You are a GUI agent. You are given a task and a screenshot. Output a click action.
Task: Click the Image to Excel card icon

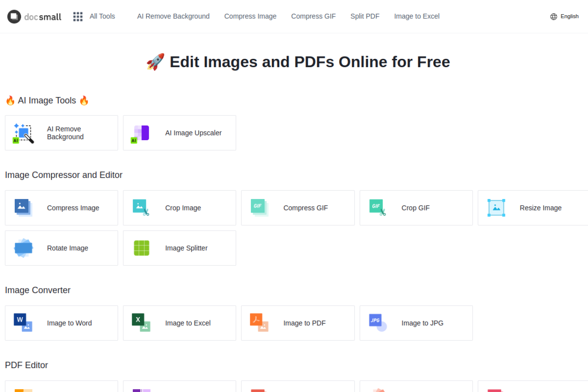point(141,323)
